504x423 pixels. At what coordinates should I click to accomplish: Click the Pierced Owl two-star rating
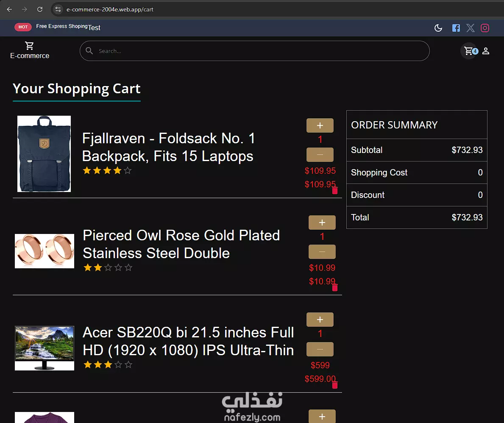(108, 267)
